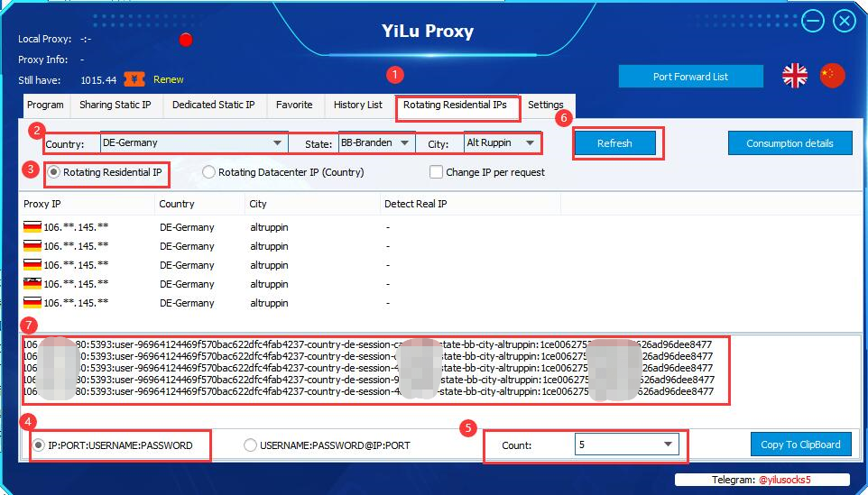Image resolution: width=868 pixels, height=495 pixels.
Task: Open the Count dropdown
Action: [668, 445]
